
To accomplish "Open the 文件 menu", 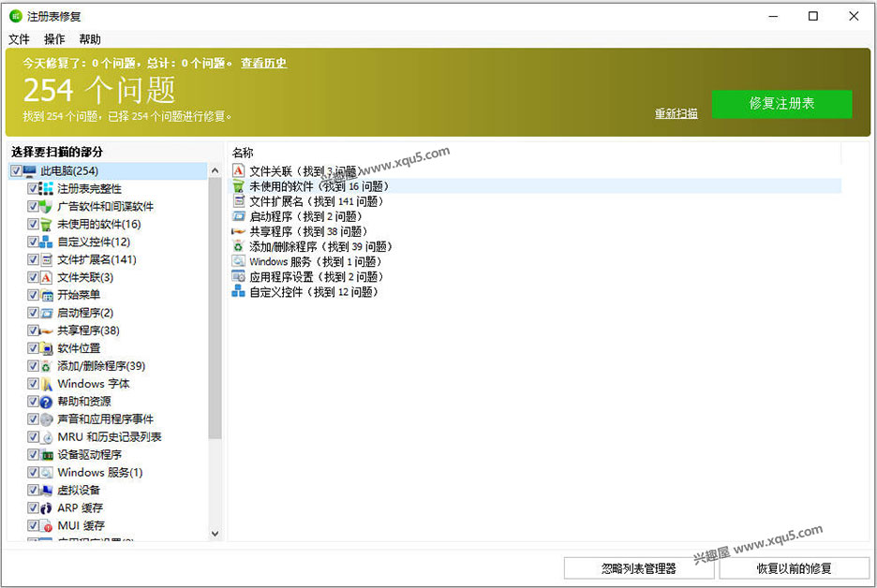I will tap(19, 39).
